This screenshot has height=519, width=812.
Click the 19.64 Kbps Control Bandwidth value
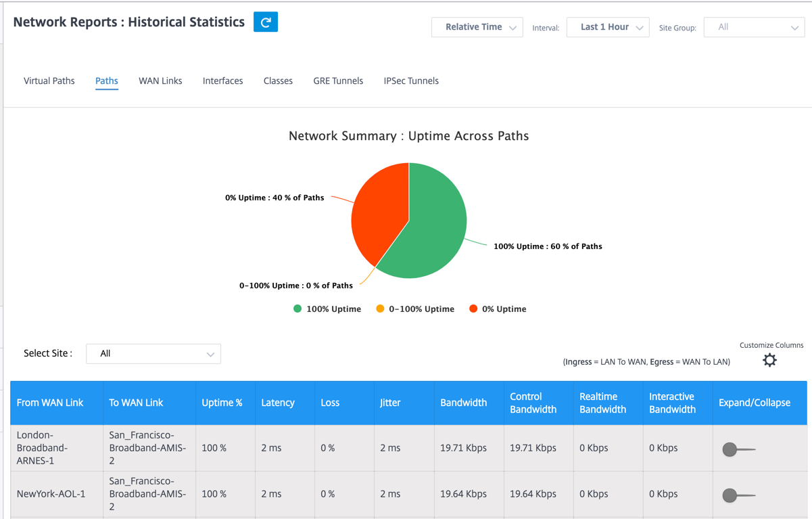[x=533, y=494]
